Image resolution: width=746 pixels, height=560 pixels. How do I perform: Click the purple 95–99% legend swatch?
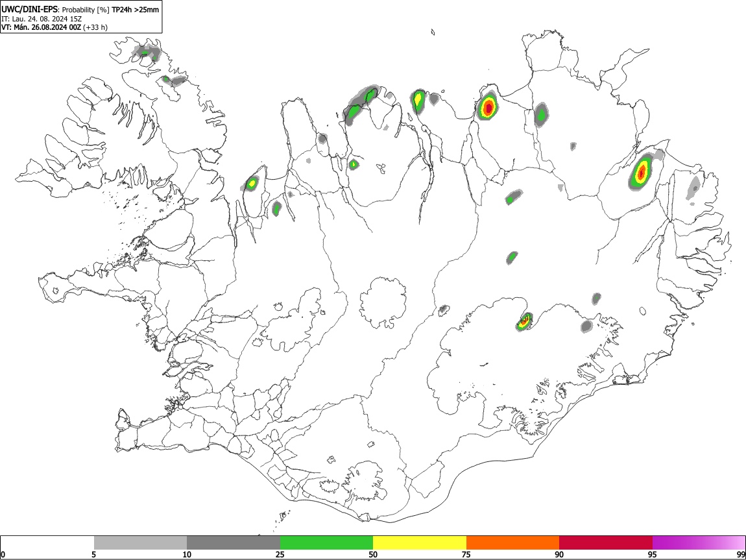699,543
